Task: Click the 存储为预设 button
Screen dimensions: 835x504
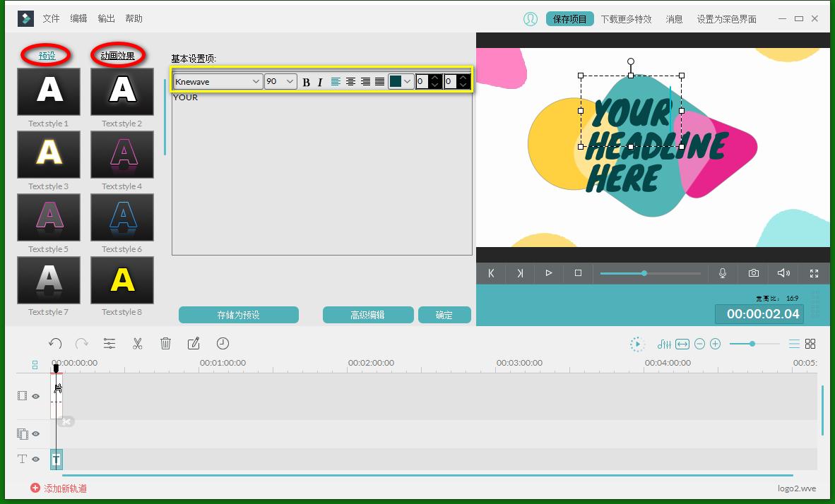Action: coord(238,315)
